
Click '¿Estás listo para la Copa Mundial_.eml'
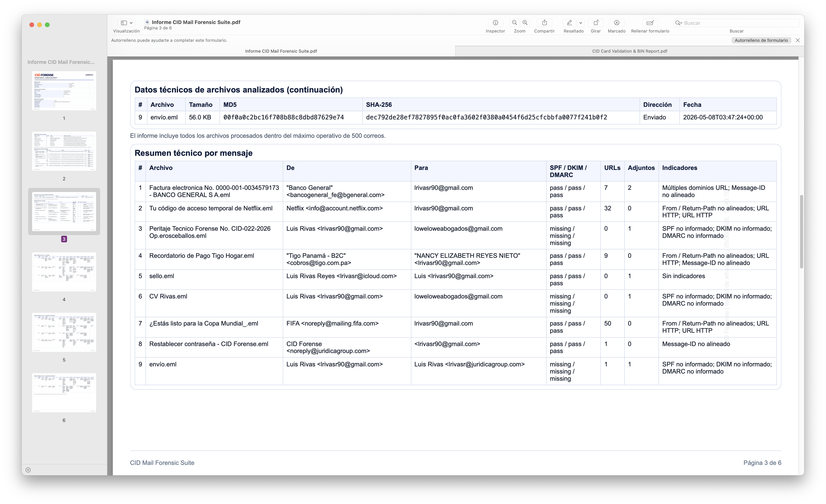pyautogui.click(x=203, y=323)
